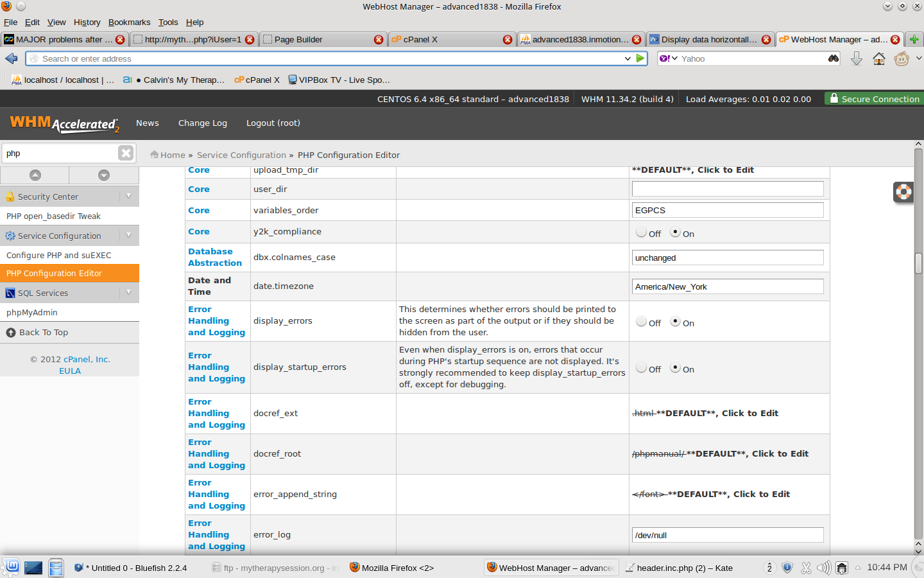Open the floating lifebuoy support icon
Screen dimensions: 924x578
tap(903, 192)
